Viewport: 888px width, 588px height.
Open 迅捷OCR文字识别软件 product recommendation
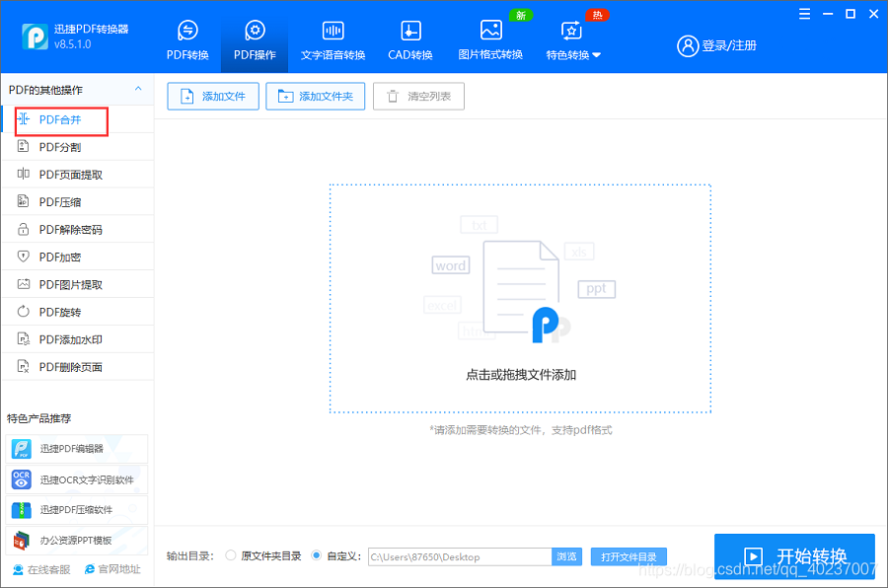76,479
